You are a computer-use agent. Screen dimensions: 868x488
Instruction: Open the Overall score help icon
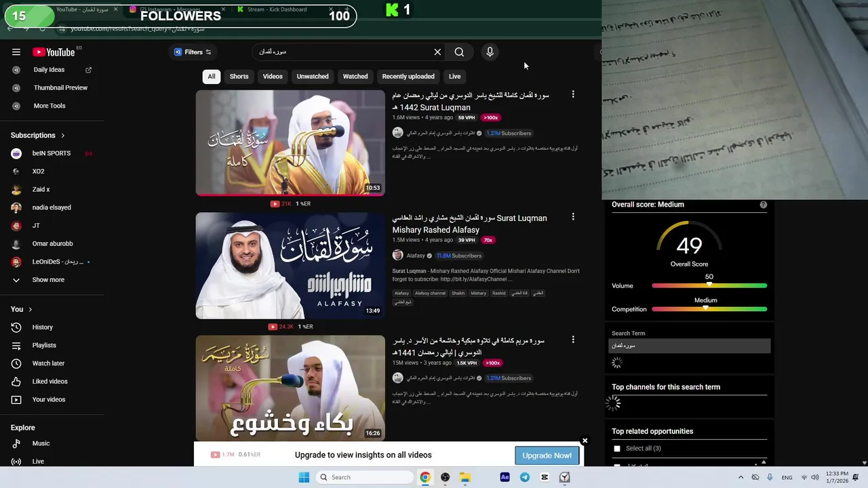click(x=764, y=205)
